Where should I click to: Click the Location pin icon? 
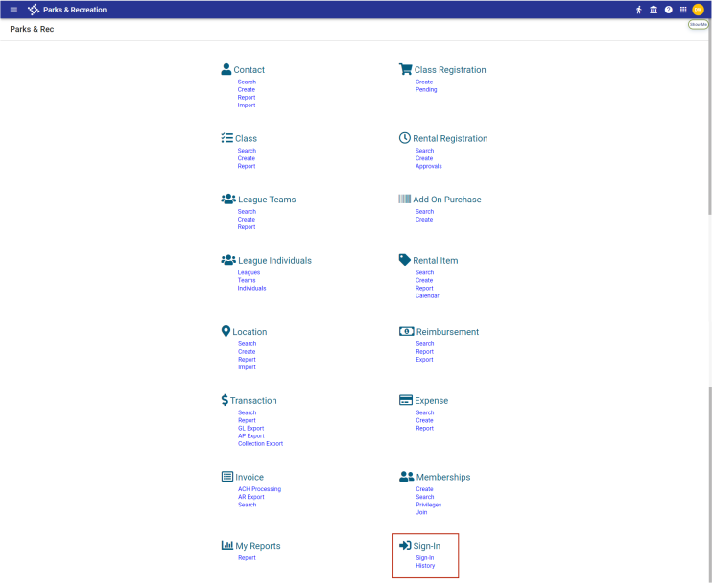[x=226, y=331]
